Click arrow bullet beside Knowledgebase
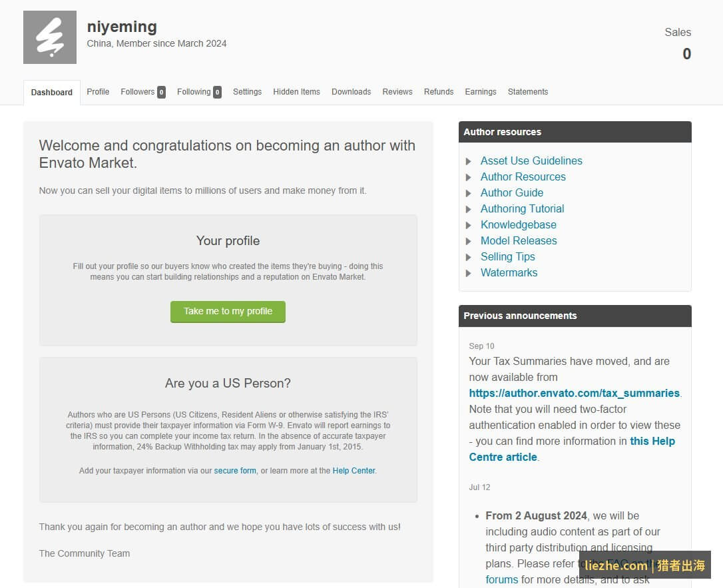This screenshot has height=588, width=723. (469, 225)
